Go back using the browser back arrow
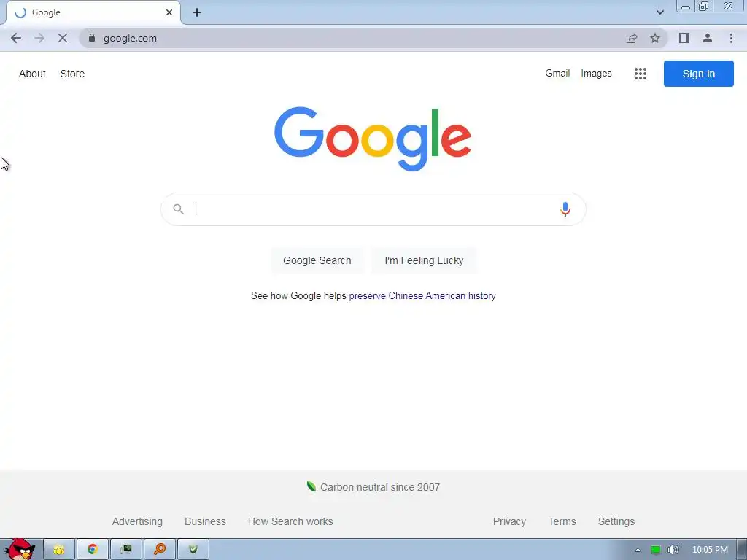747x560 pixels. pyautogui.click(x=16, y=38)
